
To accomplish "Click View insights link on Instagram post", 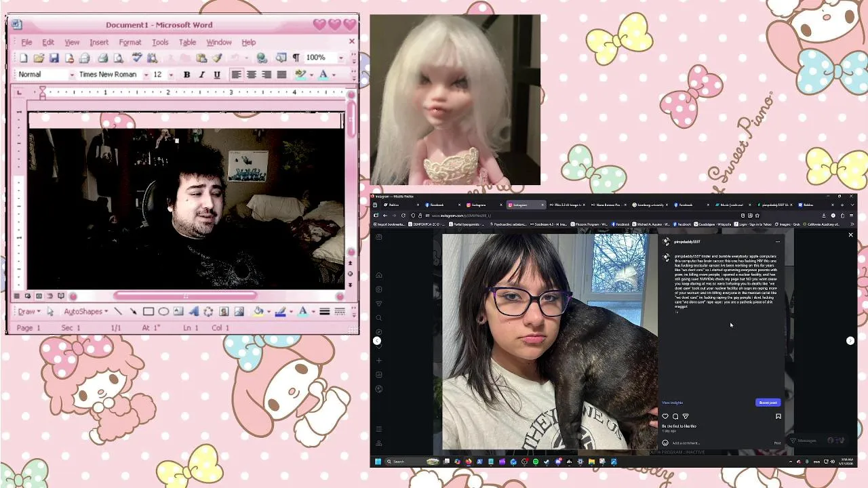I will tap(672, 403).
